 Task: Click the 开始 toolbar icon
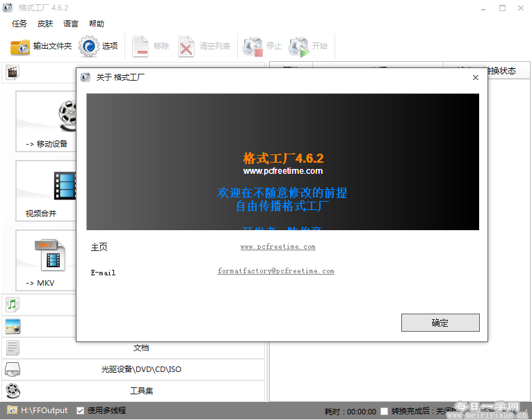click(x=299, y=47)
